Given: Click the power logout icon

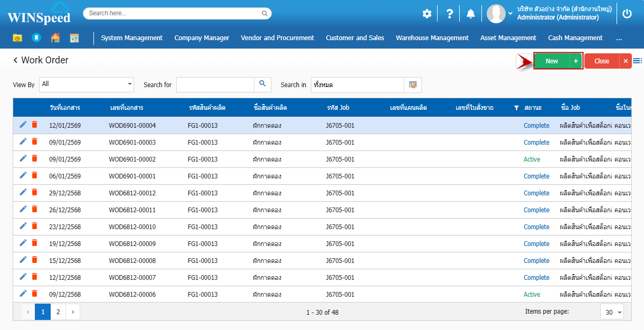Looking at the screenshot, I should (627, 14).
